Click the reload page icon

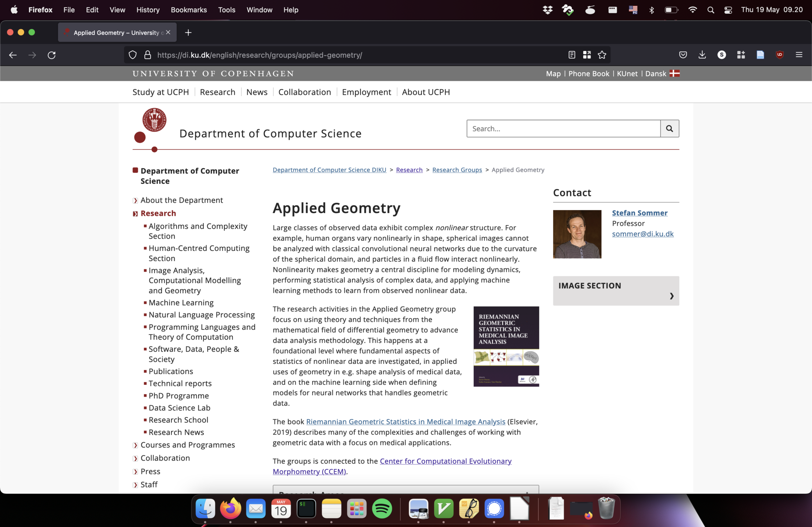coord(52,55)
